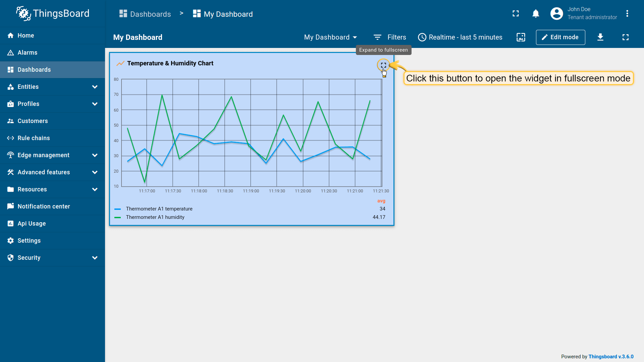The width and height of the screenshot is (644, 362).
Task: Toggle the Thermometer A1 humidity legend series
Action: pyautogui.click(x=155, y=217)
